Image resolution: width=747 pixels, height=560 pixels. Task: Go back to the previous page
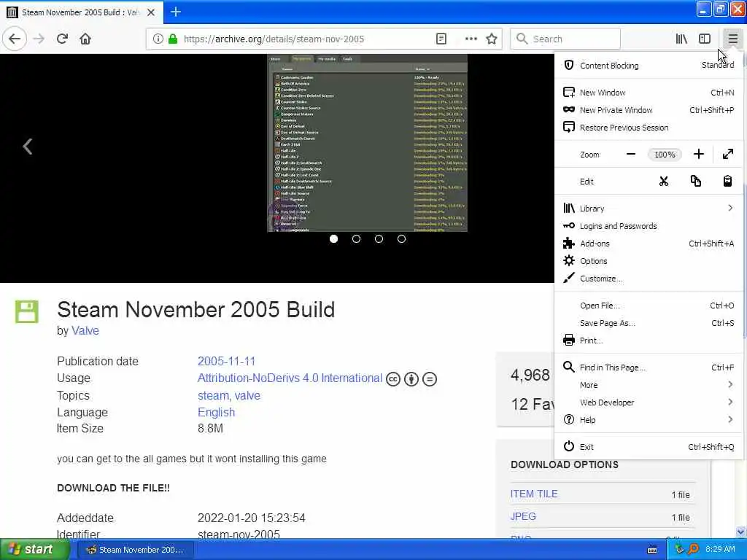click(15, 39)
